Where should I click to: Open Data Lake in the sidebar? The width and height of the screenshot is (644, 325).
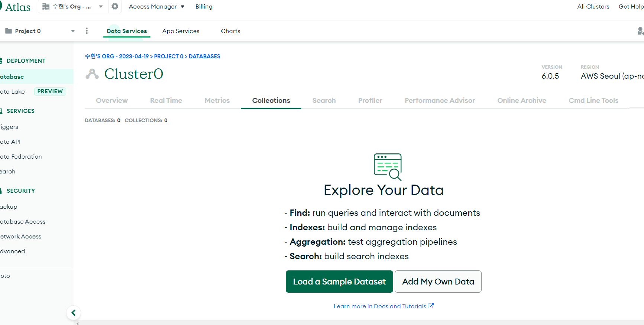click(x=12, y=91)
